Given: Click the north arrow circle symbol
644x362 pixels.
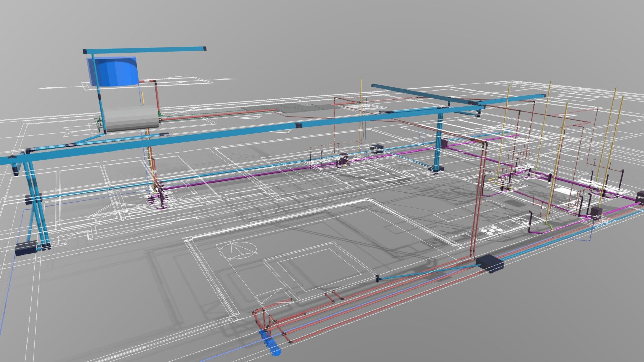Looking at the screenshot, I should click(x=238, y=250).
